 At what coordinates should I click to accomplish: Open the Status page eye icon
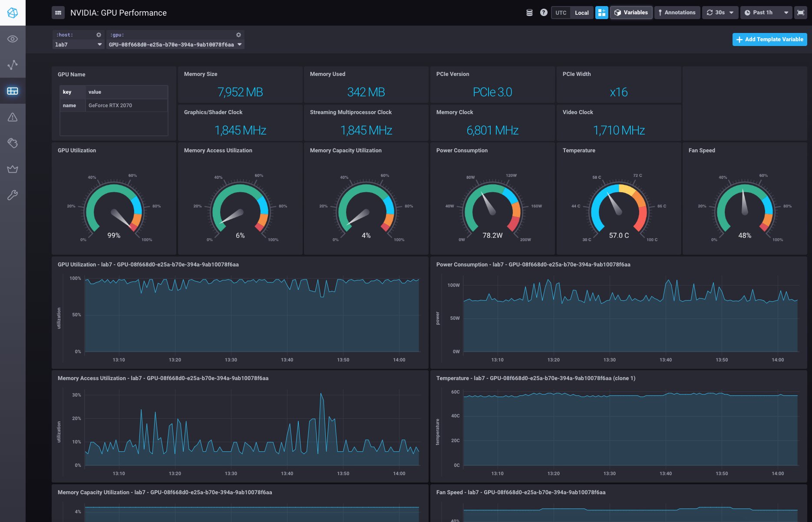[x=13, y=39]
